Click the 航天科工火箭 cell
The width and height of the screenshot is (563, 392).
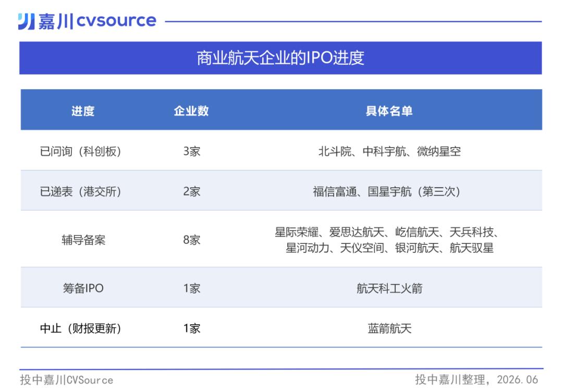[389, 288]
